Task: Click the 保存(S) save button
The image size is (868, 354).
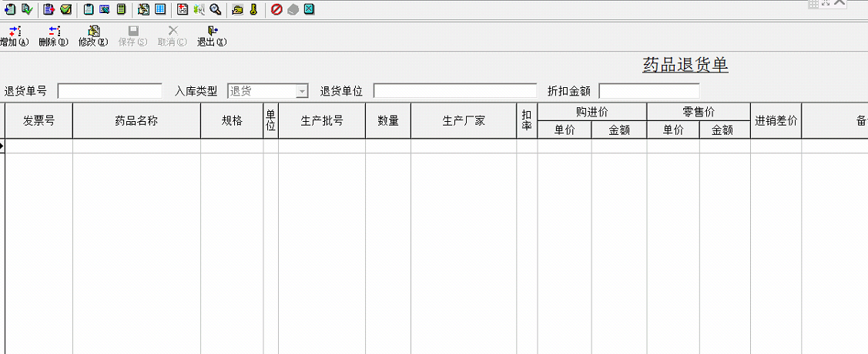Action: 132,36
